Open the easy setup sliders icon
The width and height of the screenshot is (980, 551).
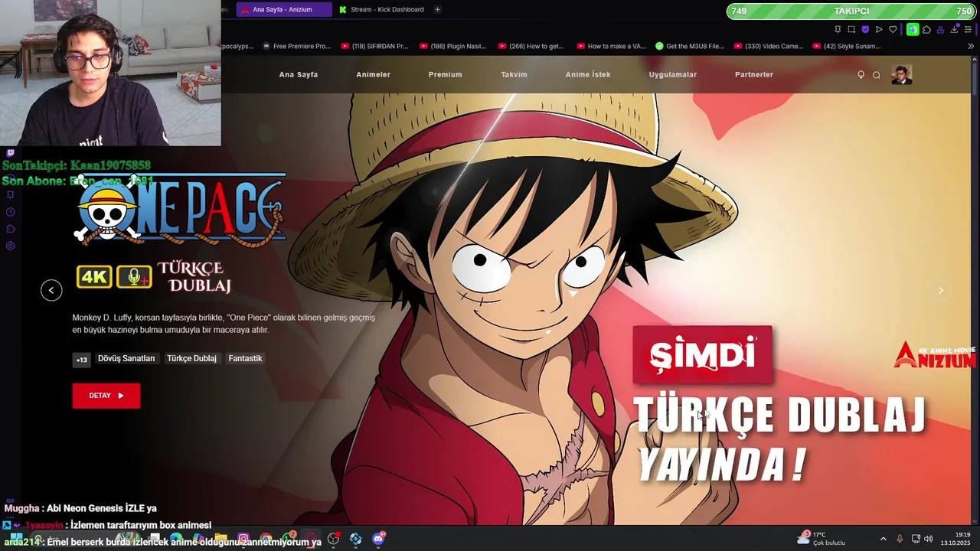tap(968, 30)
